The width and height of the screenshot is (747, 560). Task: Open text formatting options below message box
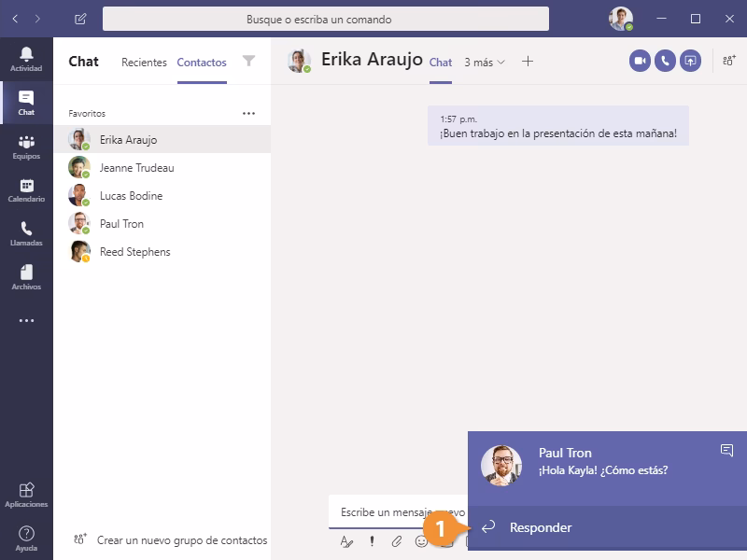(346, 541)
